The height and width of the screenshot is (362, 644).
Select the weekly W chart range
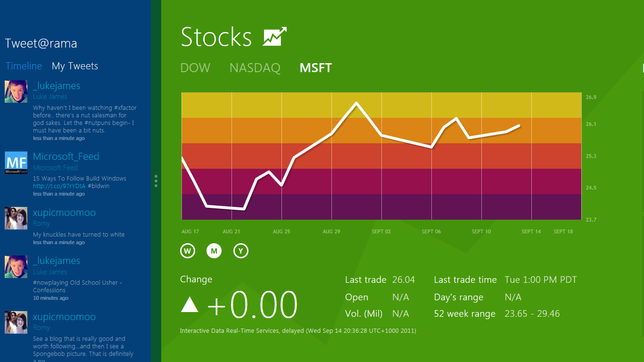click(x=187, y=251)
